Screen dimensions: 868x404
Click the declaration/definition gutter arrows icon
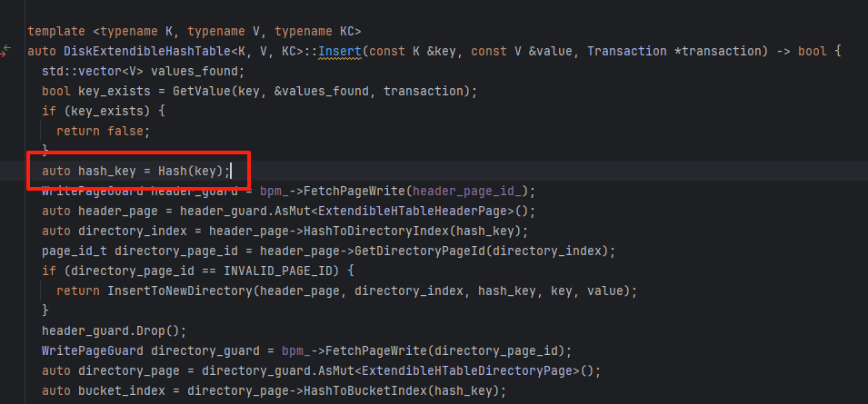(7, 49)
